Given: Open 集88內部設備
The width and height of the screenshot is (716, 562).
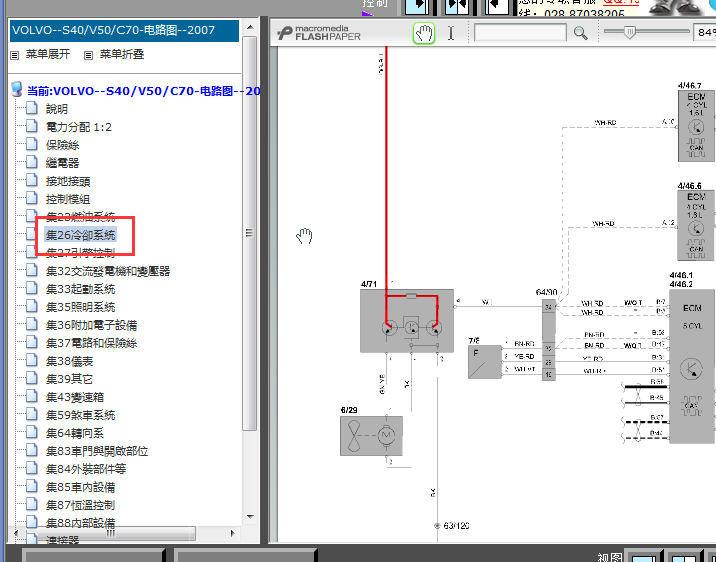Looking at the screenshot, I should pyautogui.click(x=80, y=523).
